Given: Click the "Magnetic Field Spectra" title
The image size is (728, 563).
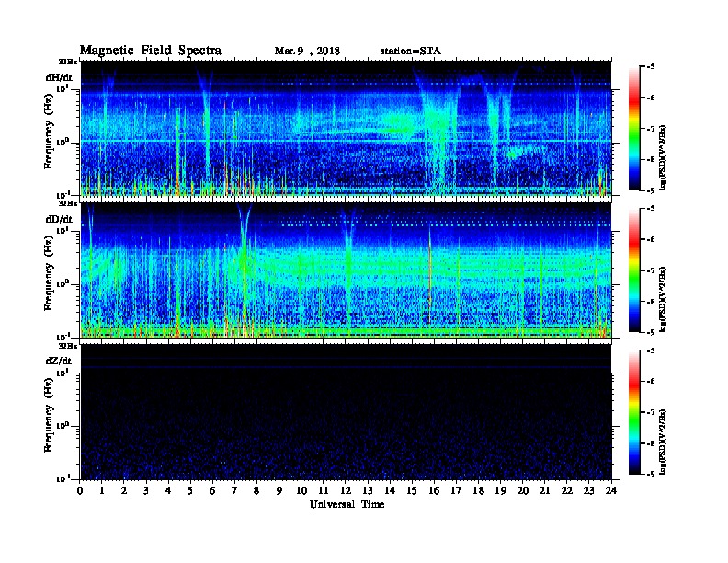Looking at the screenshot, I should 151,51.
